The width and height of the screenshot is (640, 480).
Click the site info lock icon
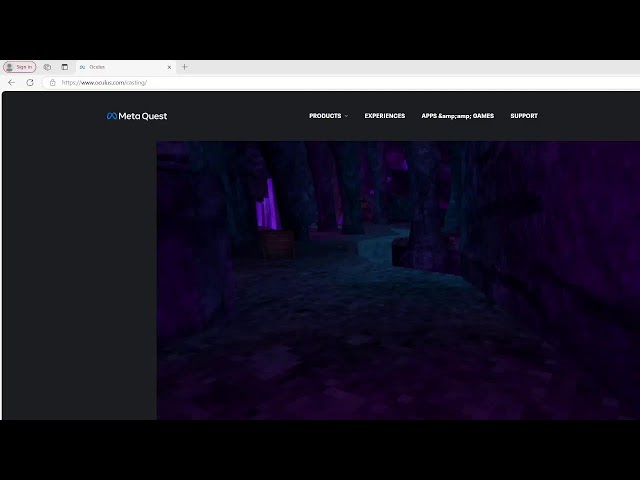point(52,82)
